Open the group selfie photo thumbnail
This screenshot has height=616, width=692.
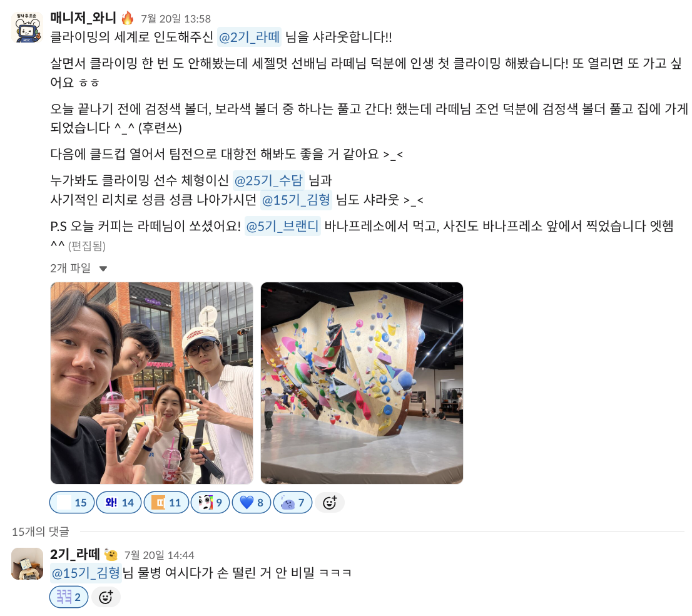[152, 383]
